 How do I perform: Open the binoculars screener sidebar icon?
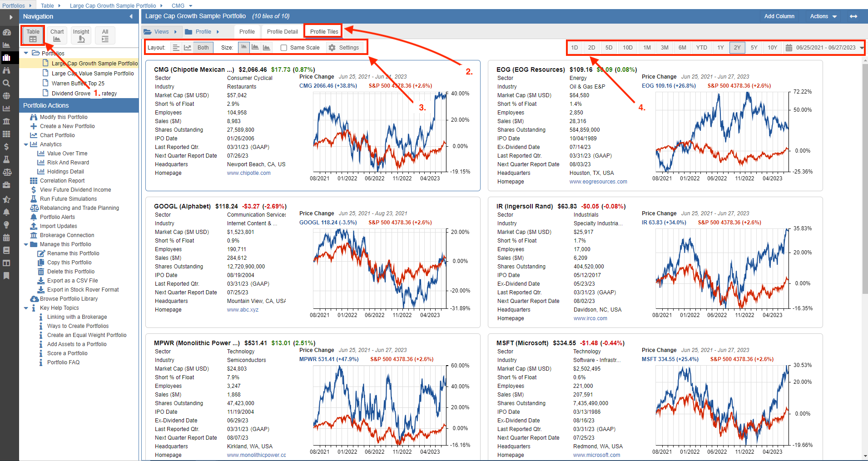point(6,70)
